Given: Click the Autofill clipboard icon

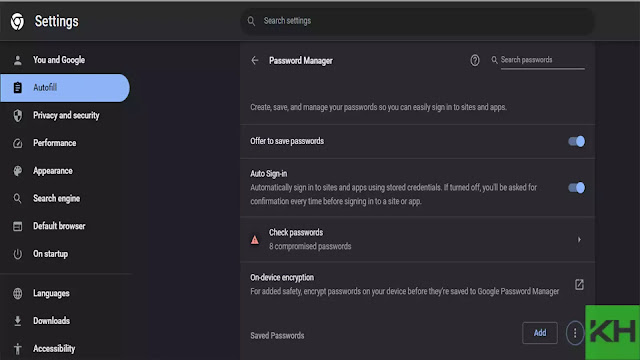Looking at the screenshot, I should tap(18, 87).
